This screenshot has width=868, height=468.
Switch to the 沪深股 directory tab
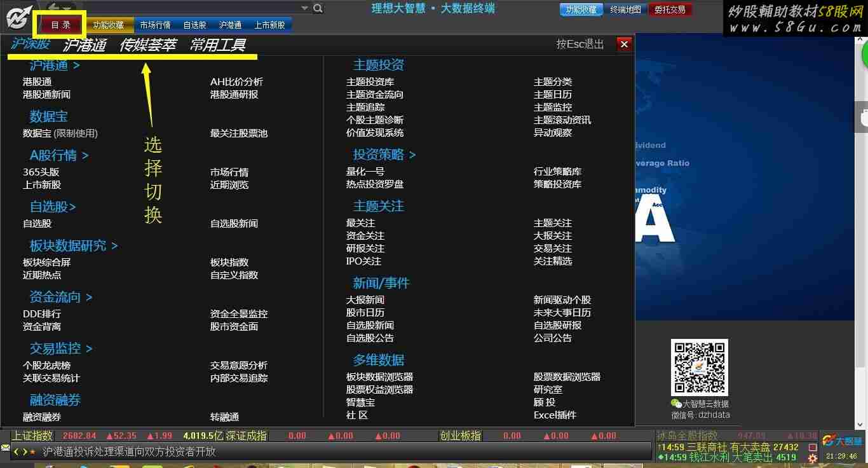(30, 44)
